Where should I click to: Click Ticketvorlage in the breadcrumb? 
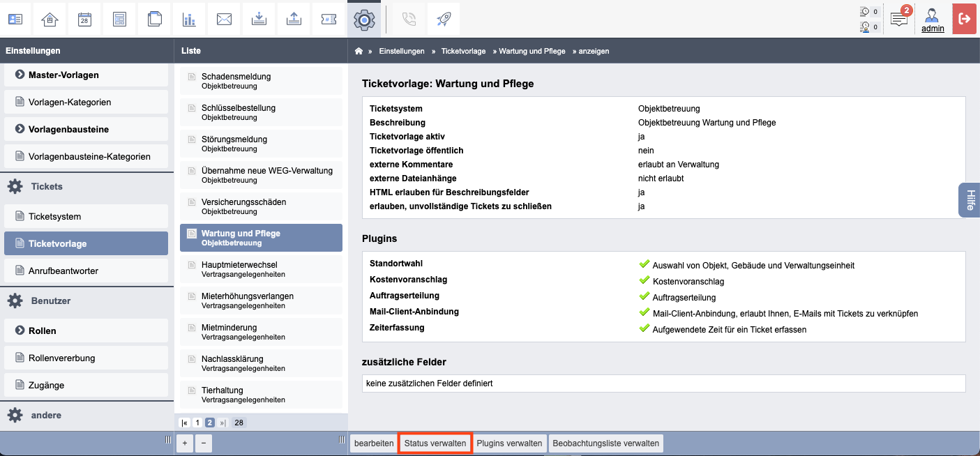(464, 52)
